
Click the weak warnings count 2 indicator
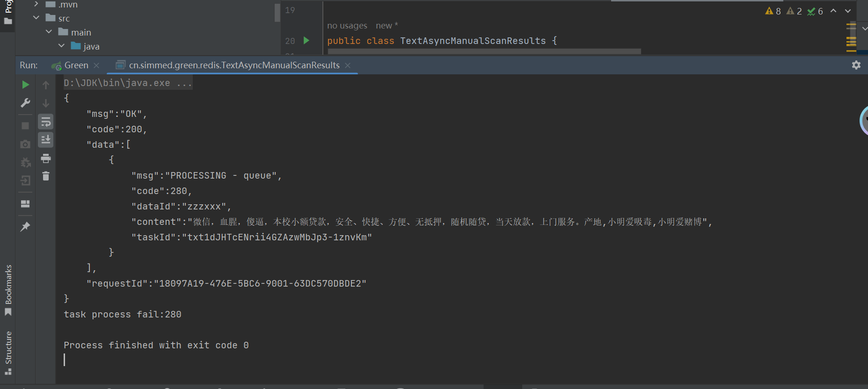[794, 11]
